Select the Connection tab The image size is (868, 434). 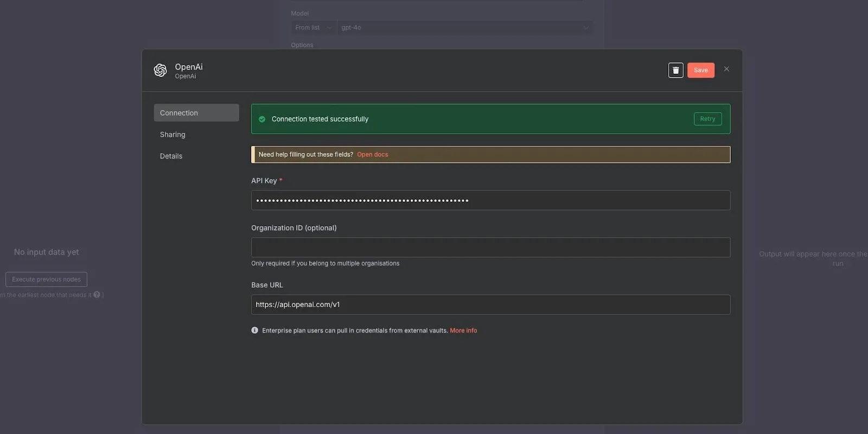click(196, 113)
